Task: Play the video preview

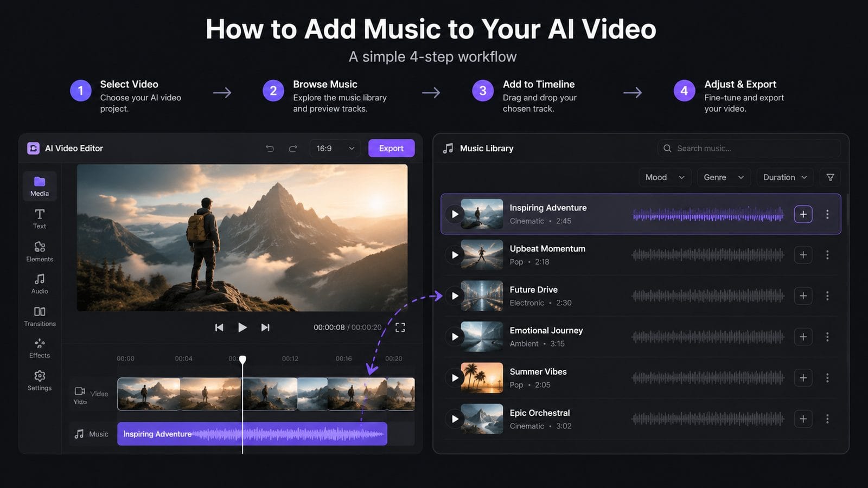Action: [x=242, y=327]
